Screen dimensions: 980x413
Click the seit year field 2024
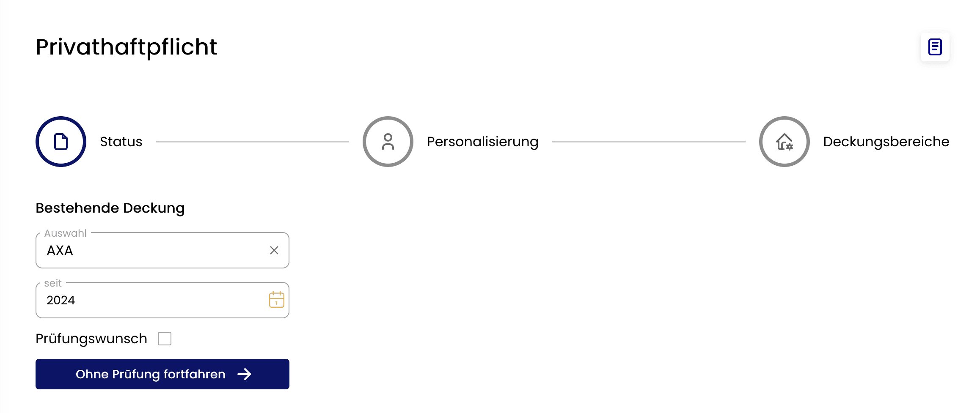coord(152,300)
